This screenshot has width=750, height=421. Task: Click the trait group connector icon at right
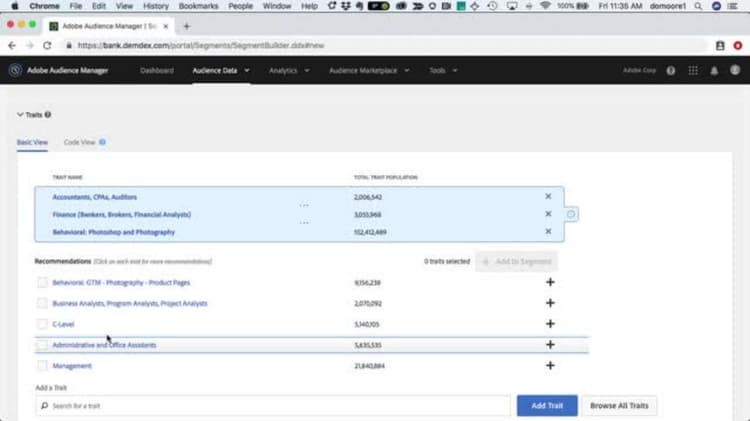[x=571, y=214]
